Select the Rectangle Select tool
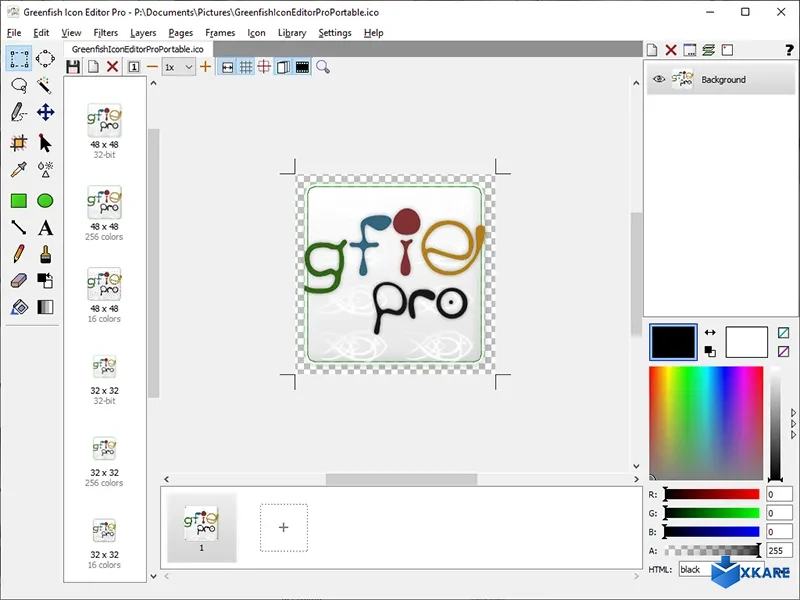Screen dimensions: 800x600 click(x=19, y=58)
